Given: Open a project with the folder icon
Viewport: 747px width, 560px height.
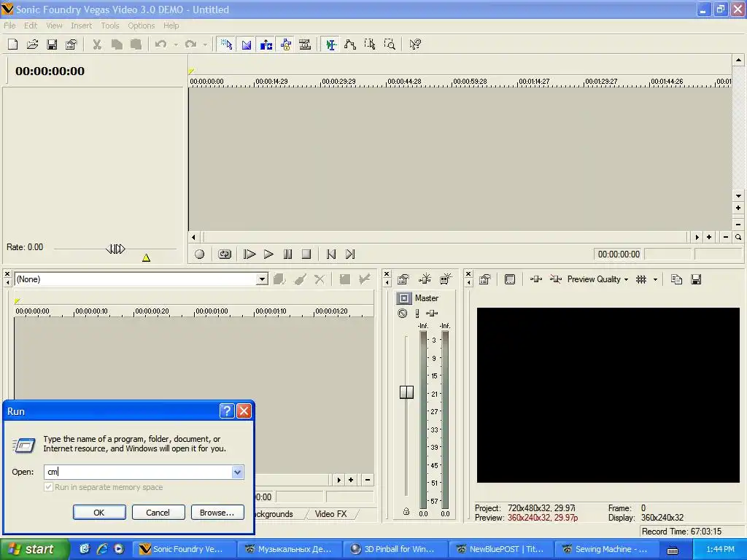Looking at the screenshot, I should tap(32, 44).
